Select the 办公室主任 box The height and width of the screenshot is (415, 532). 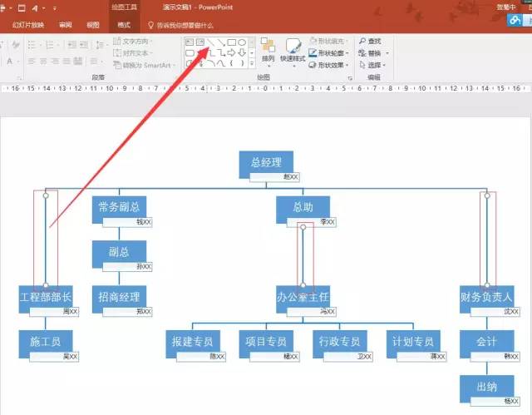[x=303, y=299]
